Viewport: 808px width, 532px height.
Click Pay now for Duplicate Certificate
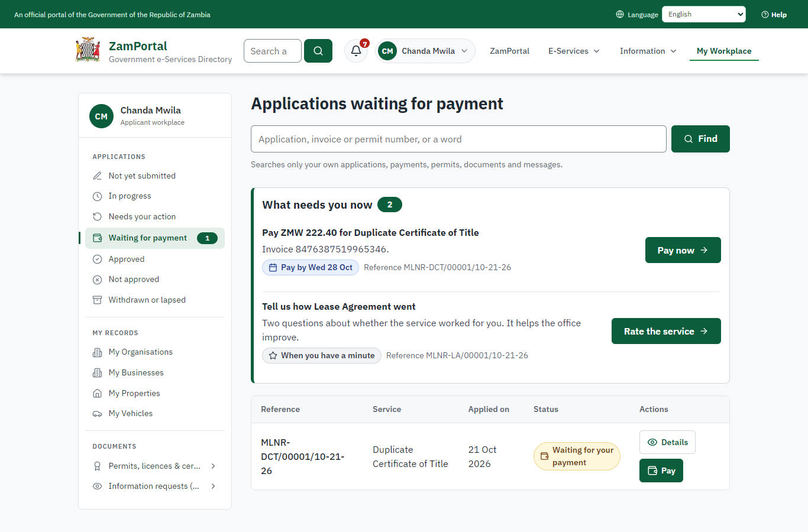coord(683,250)
